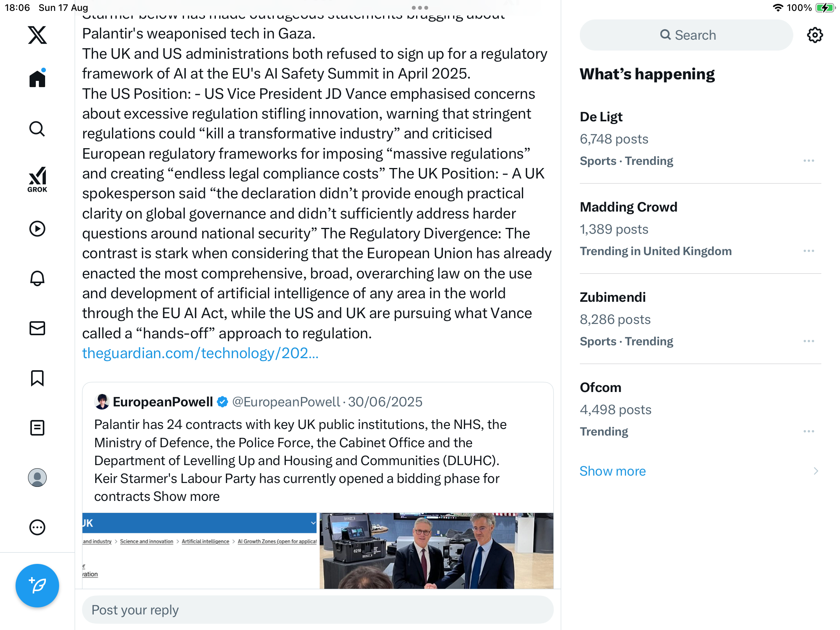Open the More options circle menu
This screenshot has height=630, width=840.
pyautogui.click(x=37, y=527)
